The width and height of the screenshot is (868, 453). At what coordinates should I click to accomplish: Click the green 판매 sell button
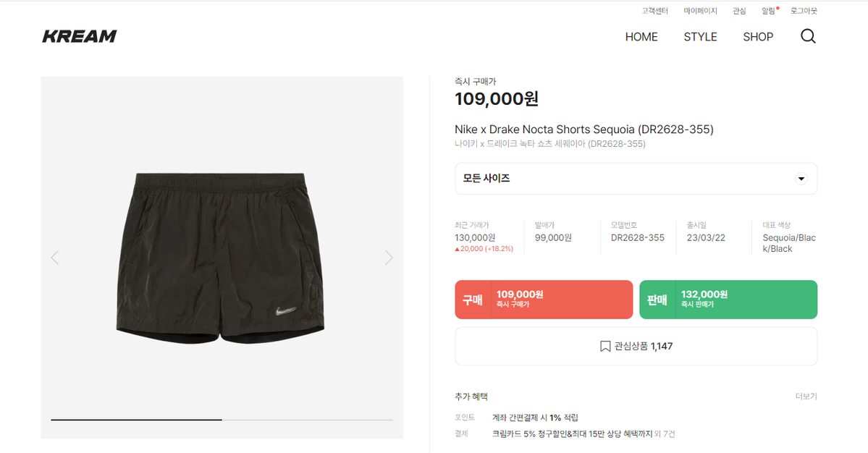coord(728,300)
